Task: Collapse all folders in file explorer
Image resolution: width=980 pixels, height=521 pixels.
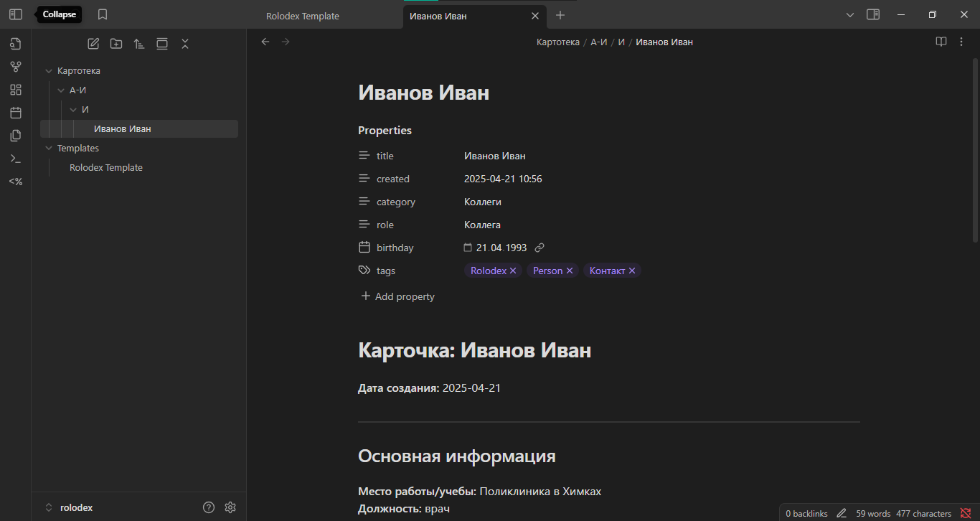Action: tap(185, 44)
